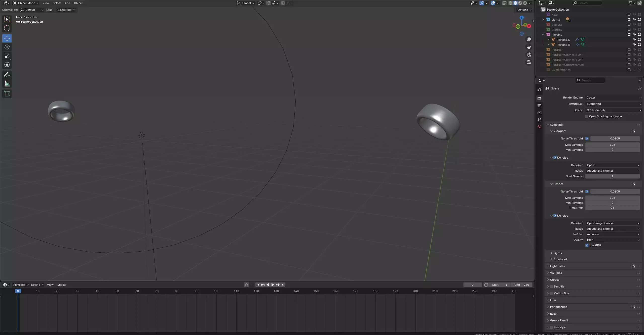Switch to orthographic grid view icon
Screen dimensions: 644x335
[x=529, y=62]
